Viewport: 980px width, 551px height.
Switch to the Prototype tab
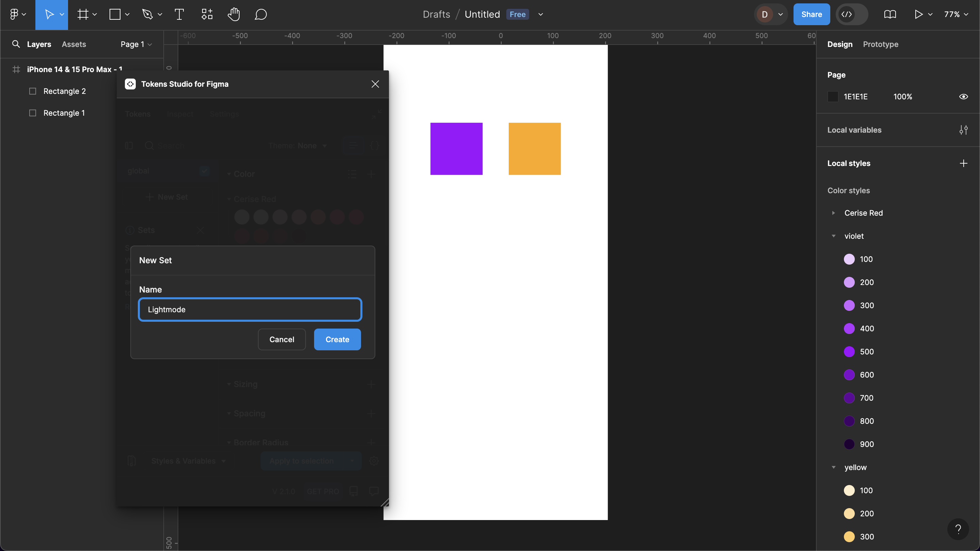(880, 44)
